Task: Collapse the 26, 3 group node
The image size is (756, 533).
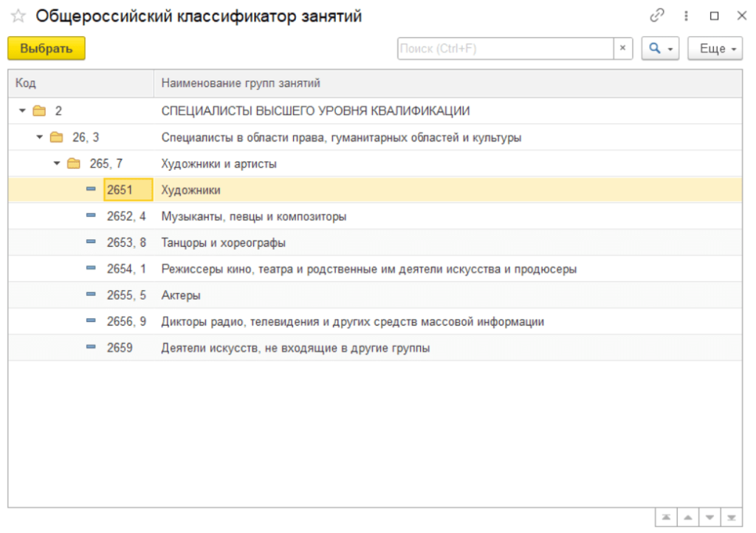Action: point(40,137)
